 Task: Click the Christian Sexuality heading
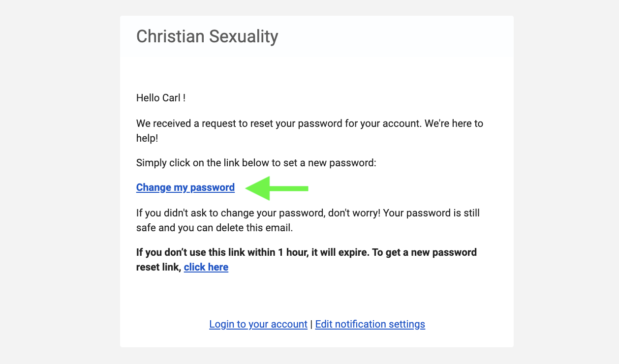(x=207, y=36)
